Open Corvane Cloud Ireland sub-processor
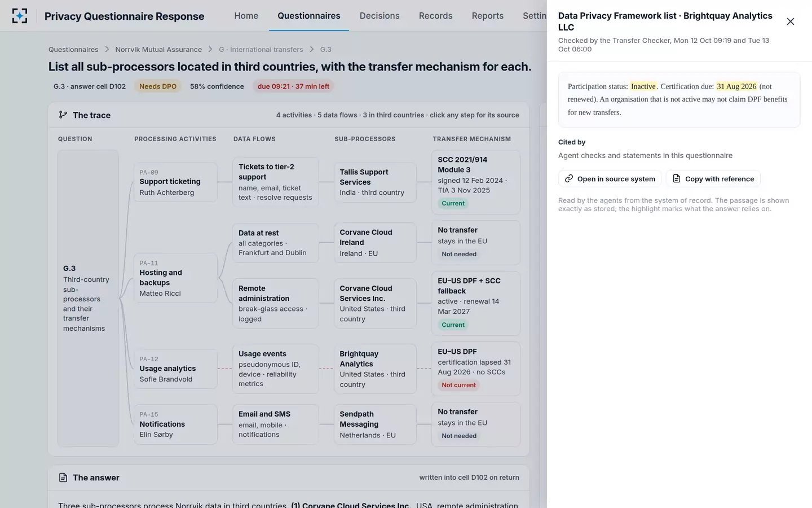The width and height of the screenshot is (812, 508). 375,243
